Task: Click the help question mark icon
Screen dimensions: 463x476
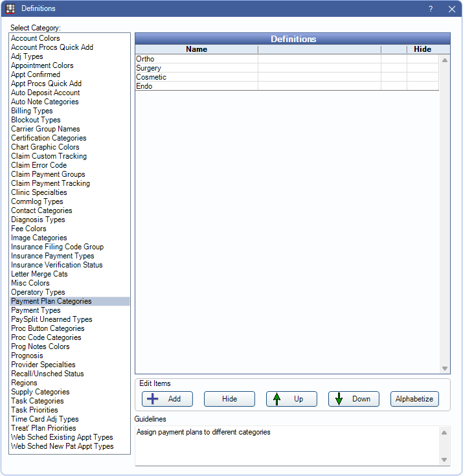Action: [431, 9]
